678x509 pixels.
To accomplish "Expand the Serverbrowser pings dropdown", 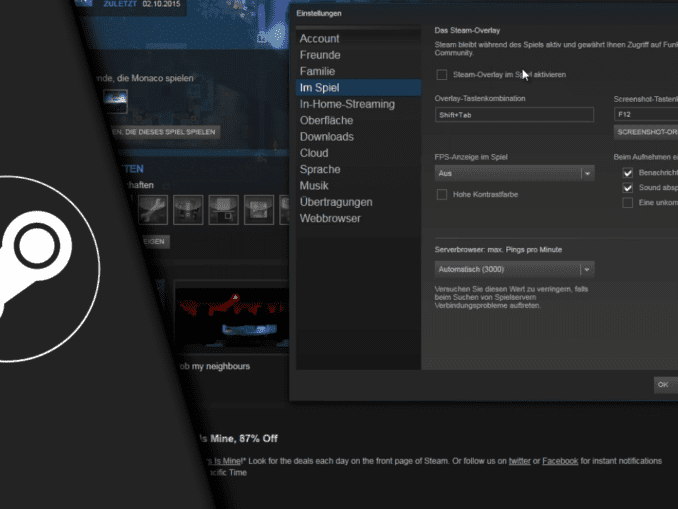I will [x=515, y=269].
